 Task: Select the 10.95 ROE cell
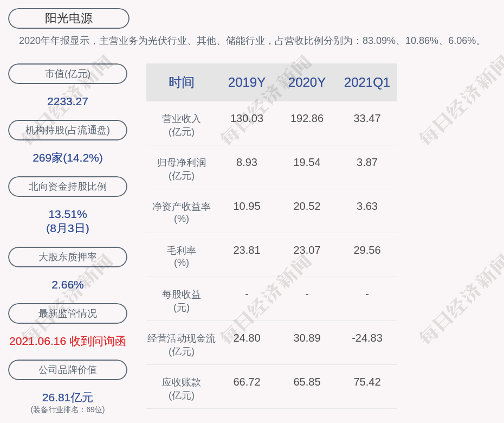(247, 206)
